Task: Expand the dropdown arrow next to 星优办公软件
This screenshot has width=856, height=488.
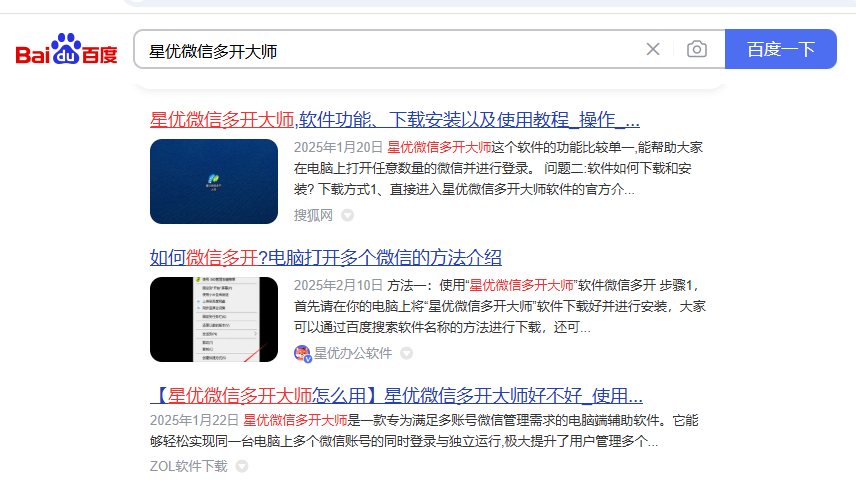Action: click(406, 353)
